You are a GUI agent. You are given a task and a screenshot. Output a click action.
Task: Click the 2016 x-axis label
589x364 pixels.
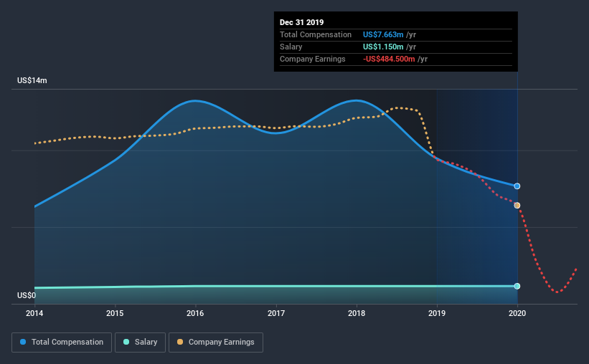click(195, 313)
